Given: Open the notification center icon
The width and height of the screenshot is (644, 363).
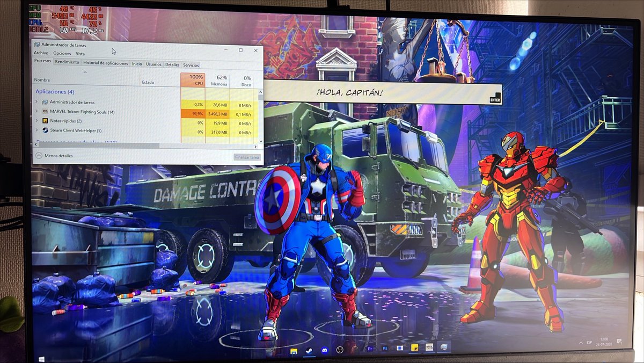Looking at the screenshot, I should 619,342.
